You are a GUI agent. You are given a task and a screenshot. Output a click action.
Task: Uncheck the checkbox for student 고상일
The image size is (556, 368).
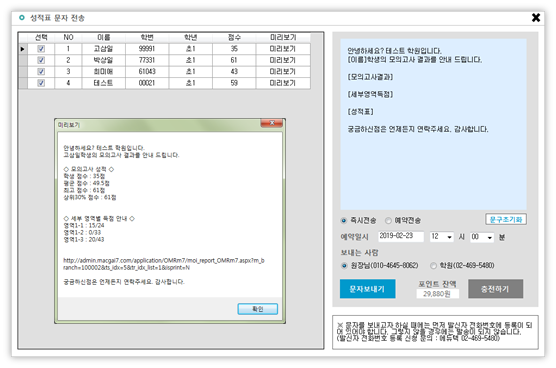click(41, 49)
